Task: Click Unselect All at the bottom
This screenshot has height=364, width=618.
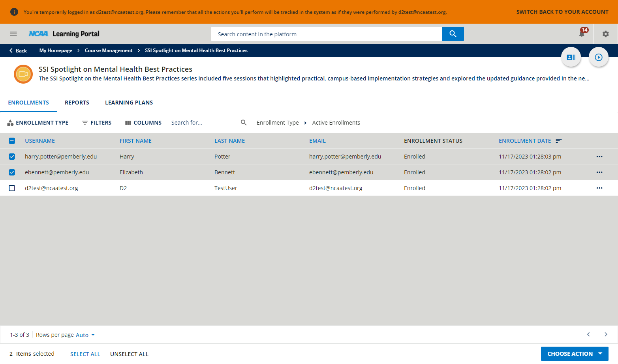Action: click(x=129, y=354)
